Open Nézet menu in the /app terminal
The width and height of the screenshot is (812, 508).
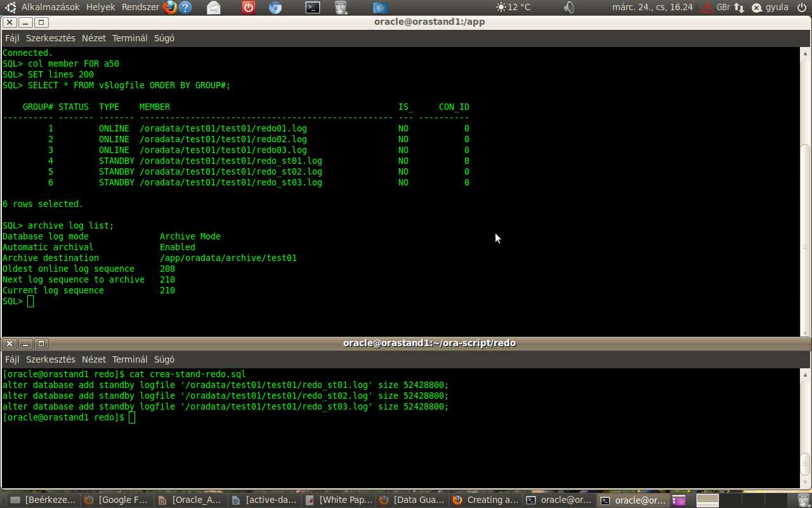pos(94,38)
